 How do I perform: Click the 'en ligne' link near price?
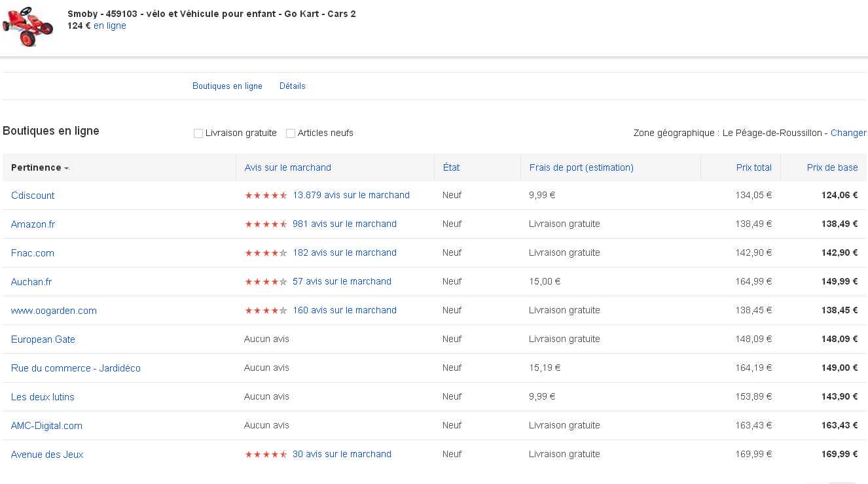tap(110, 26)
